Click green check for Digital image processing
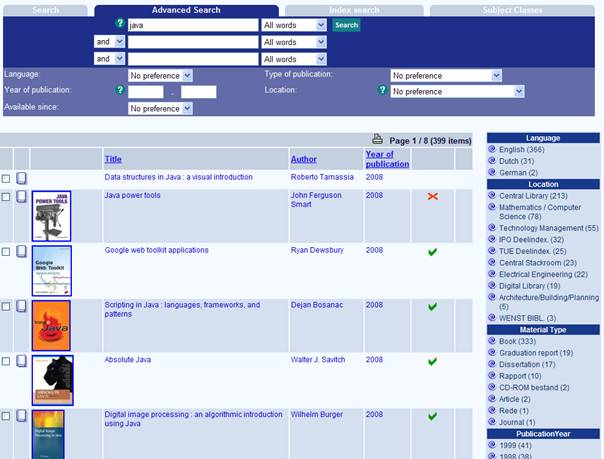 (x=433, y=416)
